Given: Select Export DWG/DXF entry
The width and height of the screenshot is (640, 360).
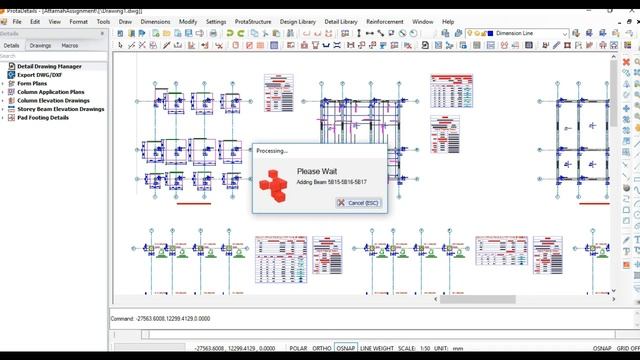Looking at the screenshot, I should click(39, 75).
